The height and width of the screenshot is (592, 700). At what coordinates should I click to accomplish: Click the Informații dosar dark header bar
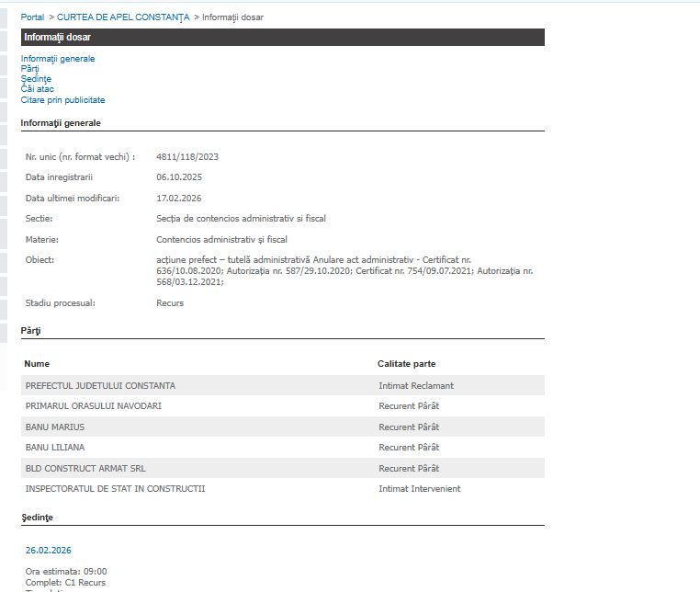point(282,38)
